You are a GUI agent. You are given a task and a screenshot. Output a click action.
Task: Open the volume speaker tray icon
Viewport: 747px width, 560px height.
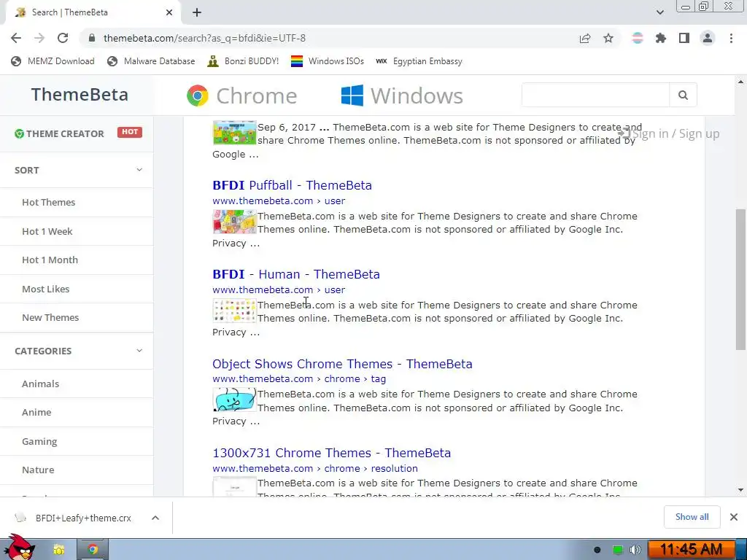click(635, 550)
